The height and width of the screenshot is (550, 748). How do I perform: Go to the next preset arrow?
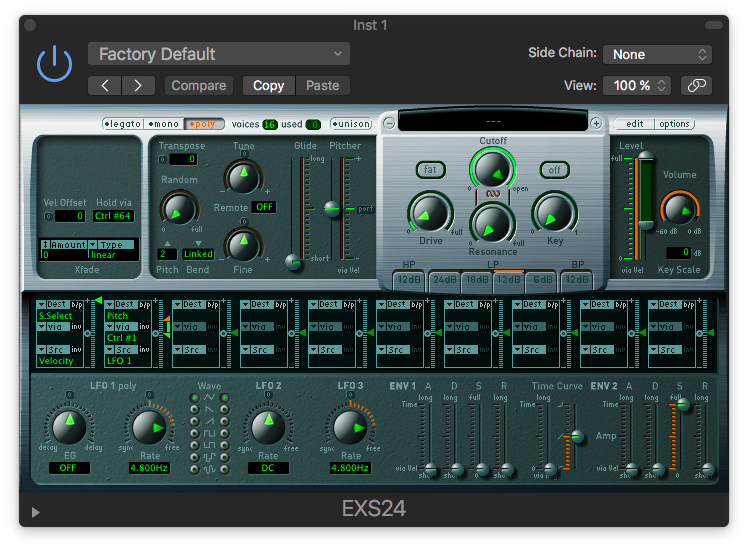138,85
